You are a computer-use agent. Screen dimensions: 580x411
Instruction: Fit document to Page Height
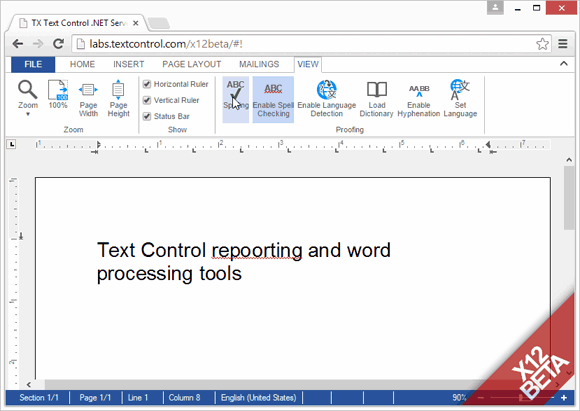click(x=118, y=99)
